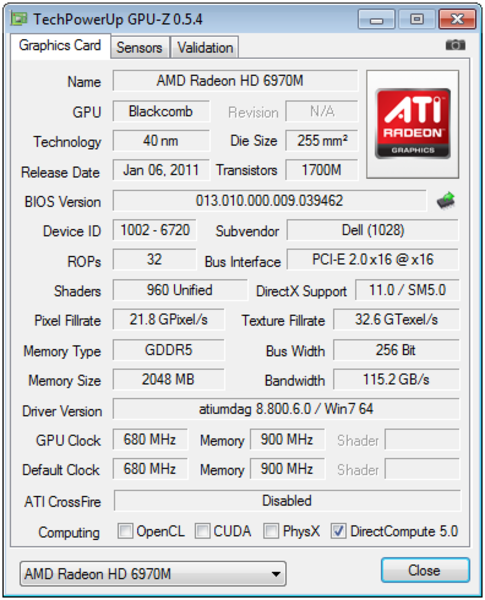Enable the OpenCL checkbox

click(125, 531)
